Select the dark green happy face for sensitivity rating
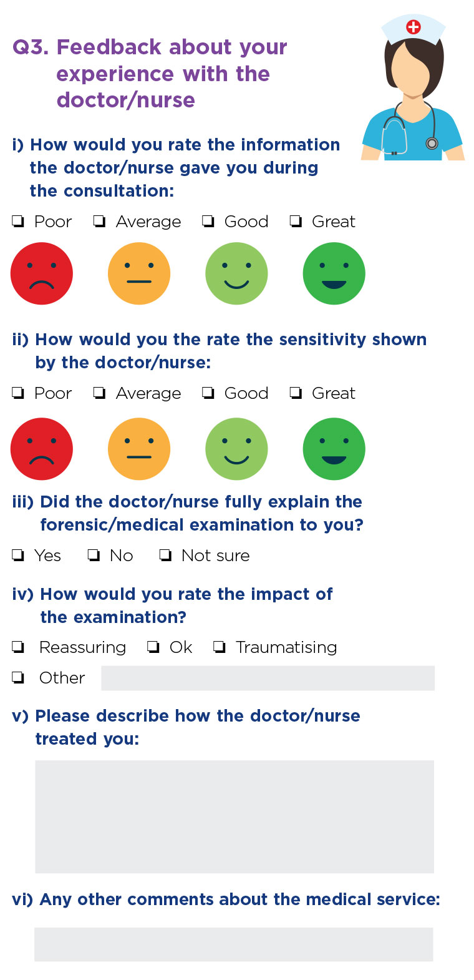Image resolution: width=474 pixels, height=980 pixels. point(334,449)
